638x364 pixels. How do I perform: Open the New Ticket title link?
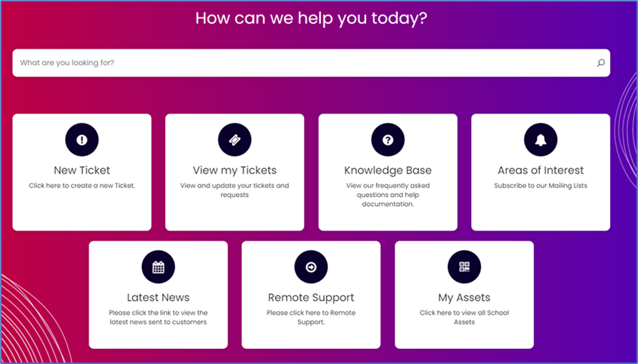[82, 170]
